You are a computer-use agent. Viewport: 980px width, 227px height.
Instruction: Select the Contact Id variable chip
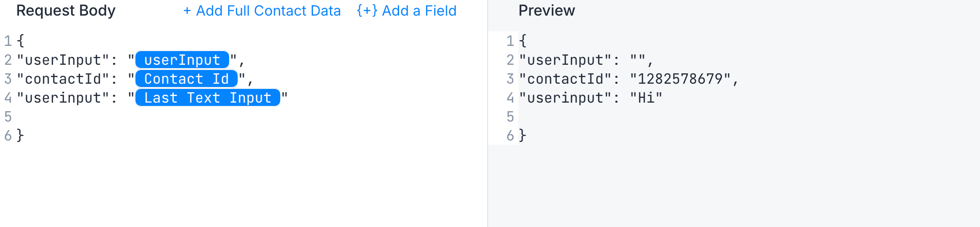(x=187, y=79)
